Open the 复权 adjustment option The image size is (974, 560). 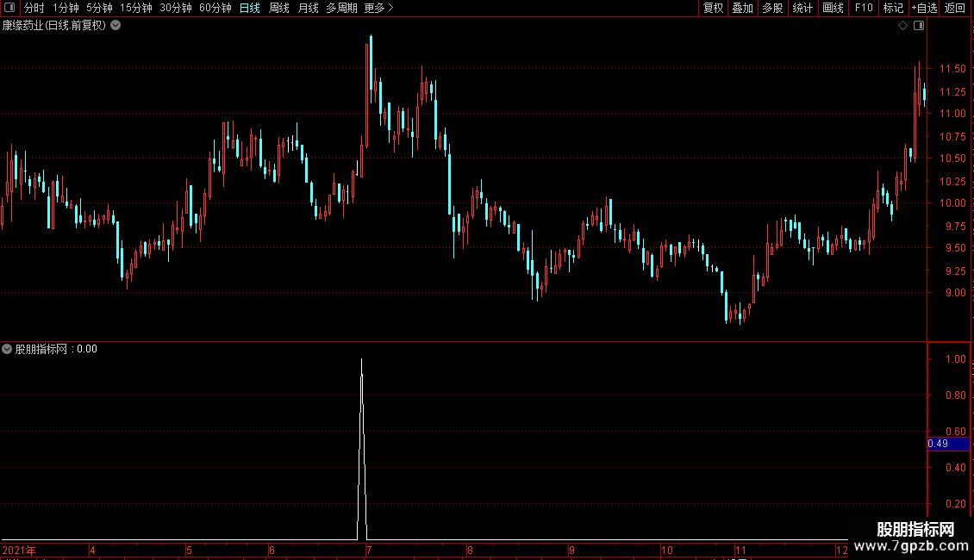(x=713, y=8)
